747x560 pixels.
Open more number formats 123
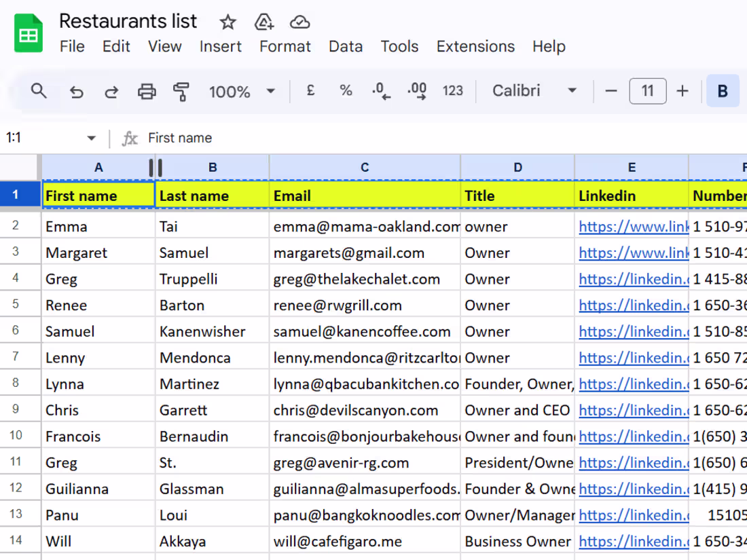[x=452, y=90]
